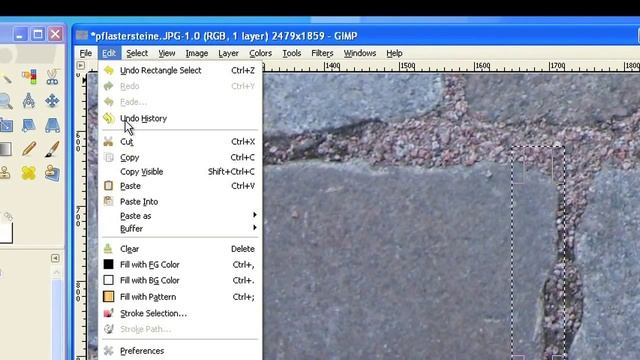This screenshot has height=360, width=640.
Task: Close the toolbox window
Action: (56, 34)
